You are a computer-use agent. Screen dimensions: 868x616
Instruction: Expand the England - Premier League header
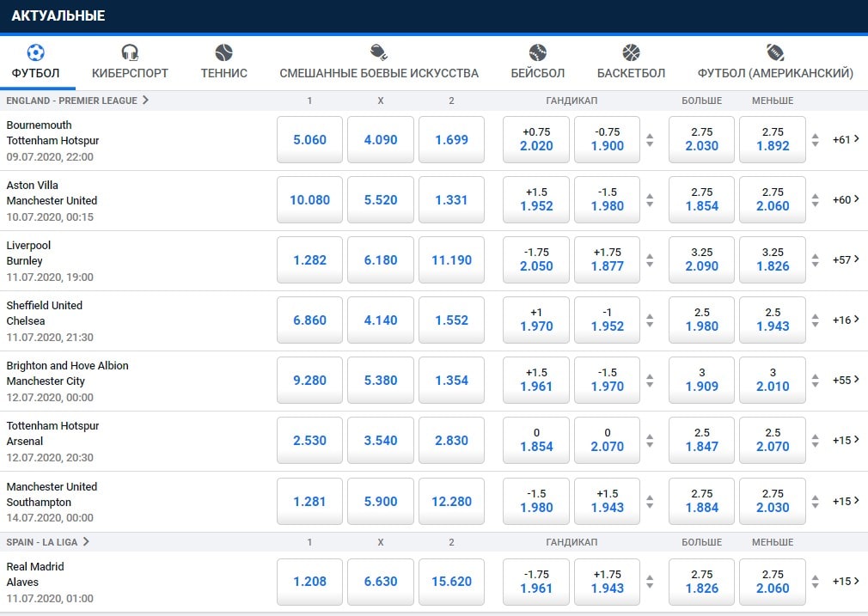77,101
